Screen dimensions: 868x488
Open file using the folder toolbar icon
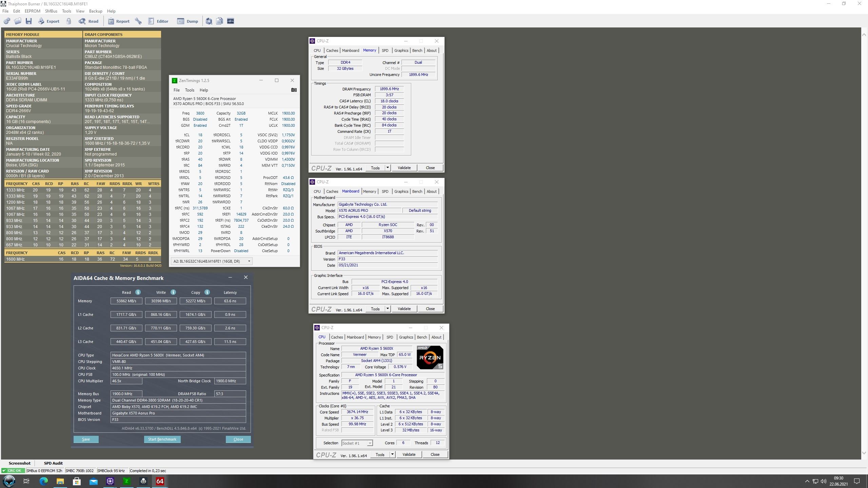click(18, 21)
